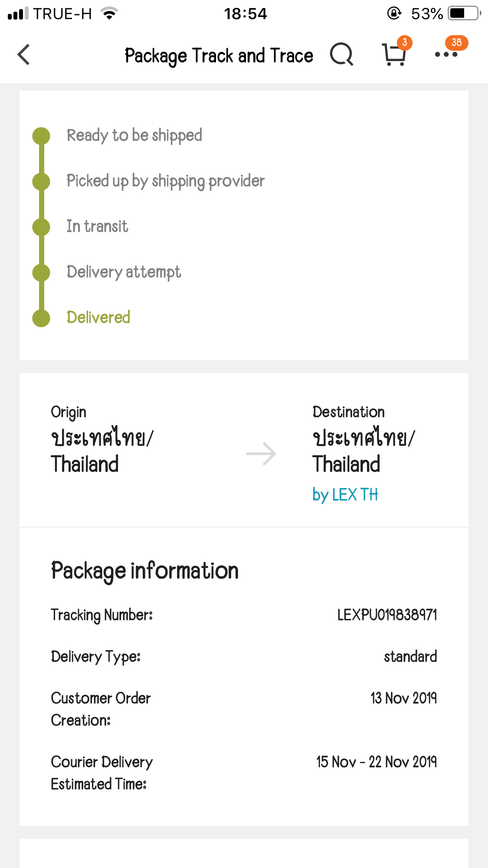Tap the Ready to be shipped step

pyautogui.click(x=134, y=135)
